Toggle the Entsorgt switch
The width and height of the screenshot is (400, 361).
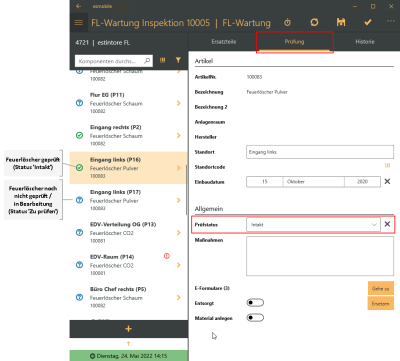point(255,303)
